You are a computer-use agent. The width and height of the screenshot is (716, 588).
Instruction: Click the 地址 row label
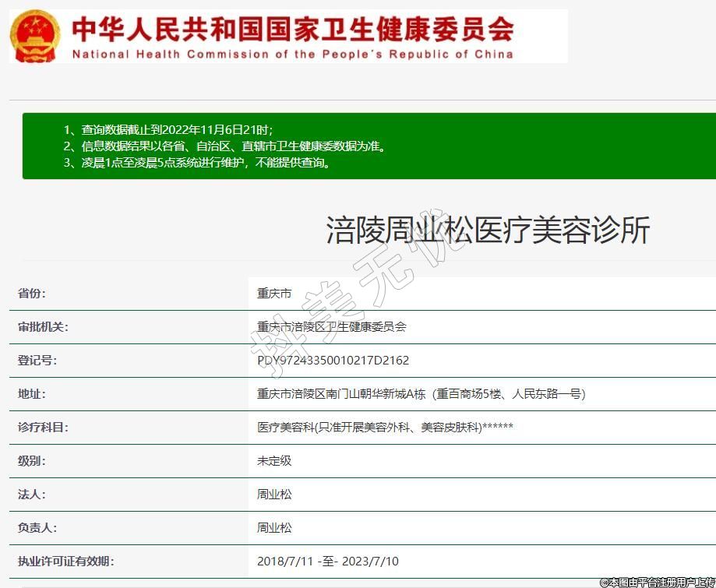tap(32, 394)
